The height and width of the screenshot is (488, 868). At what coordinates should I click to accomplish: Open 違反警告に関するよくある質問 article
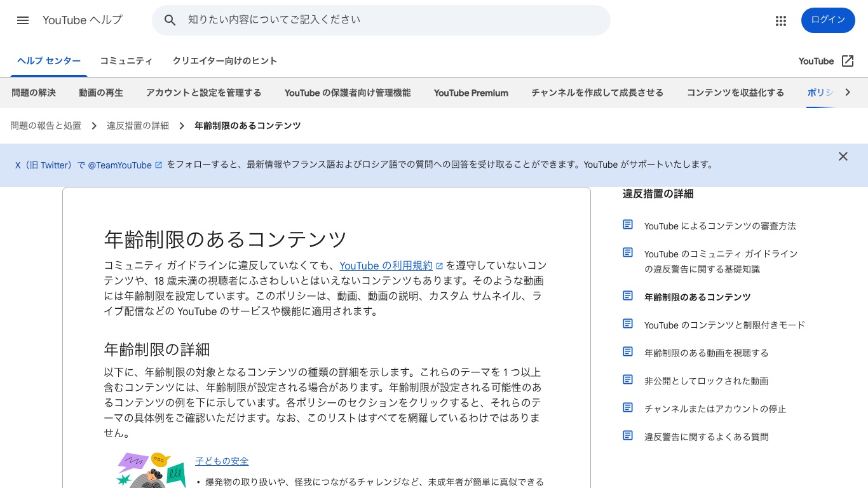(707, 437)
